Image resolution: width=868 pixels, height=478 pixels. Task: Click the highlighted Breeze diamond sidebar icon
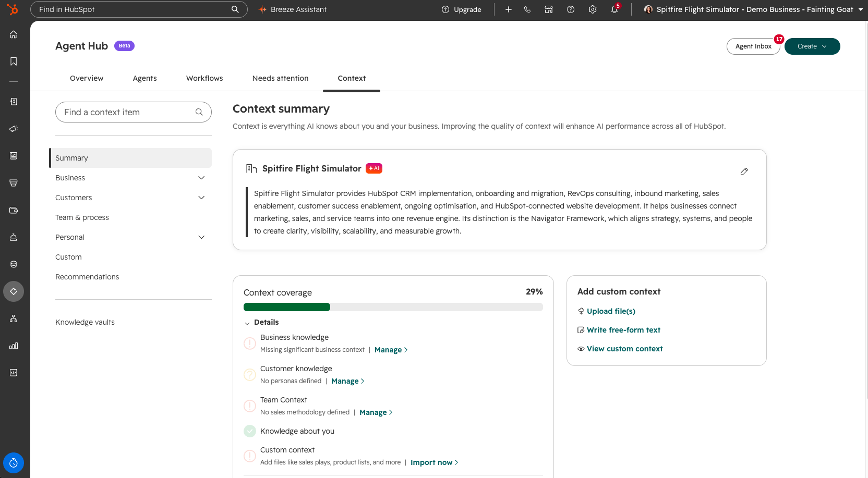tap(14, 291)
